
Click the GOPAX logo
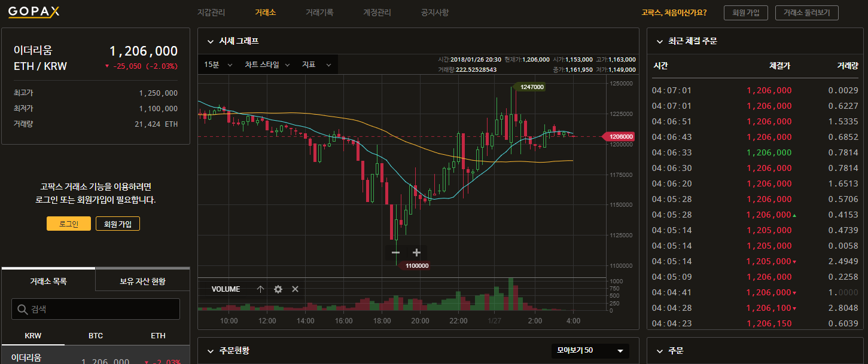(x=33, y=13)
